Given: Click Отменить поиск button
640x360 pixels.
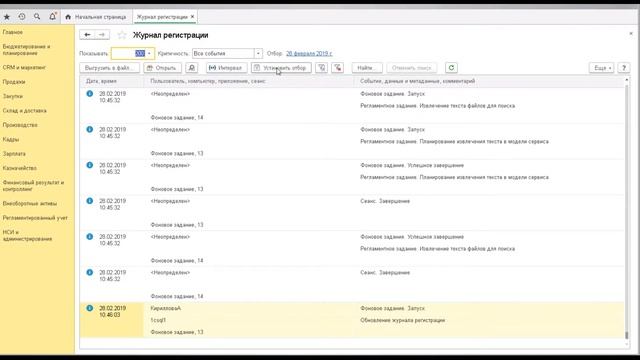Looking at the screenshot, I should pyautogui.click(x=411, y=68).
